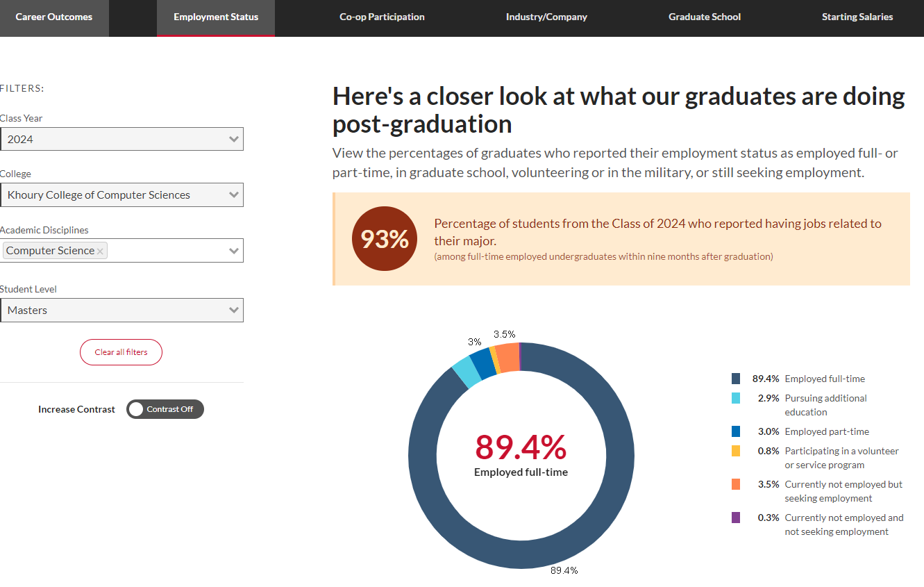This screenshot has width=924, height=587.
Task: Click the Employed full-time legend color square
Action: 735,379
